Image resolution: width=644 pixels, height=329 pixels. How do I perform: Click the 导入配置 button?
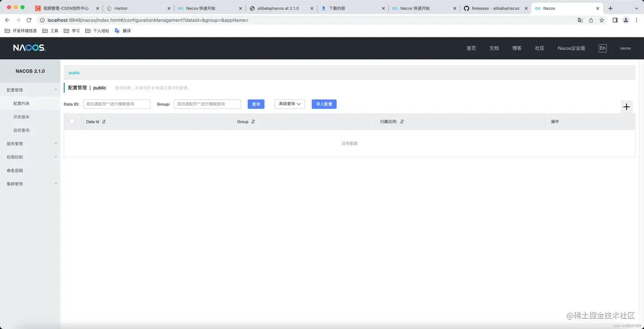coord(324,104)
